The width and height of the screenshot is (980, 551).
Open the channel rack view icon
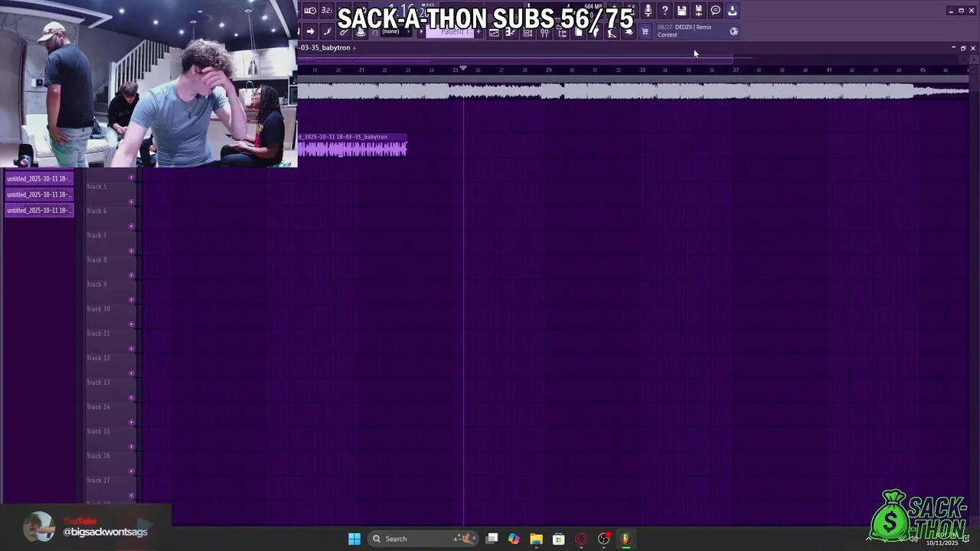coord(527,32)
